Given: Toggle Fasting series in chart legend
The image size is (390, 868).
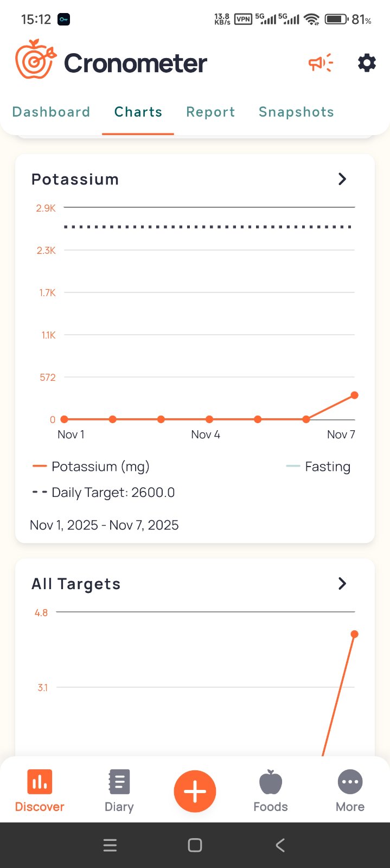Looking at the screenshot, I should [318, 467].
